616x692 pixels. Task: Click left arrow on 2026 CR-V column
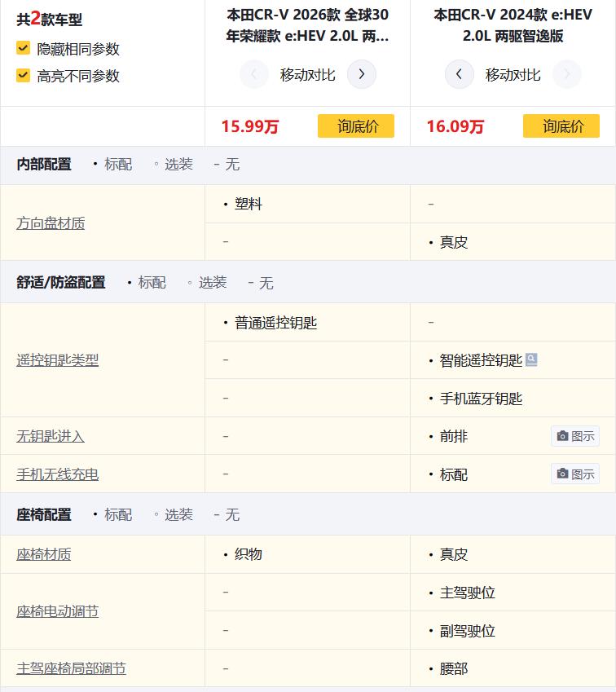pos(254,74)
